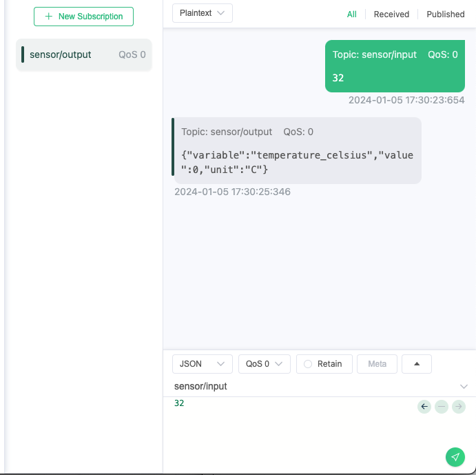
Task: Clear payload history using minus icon
Action: click(x=442, y=407)
